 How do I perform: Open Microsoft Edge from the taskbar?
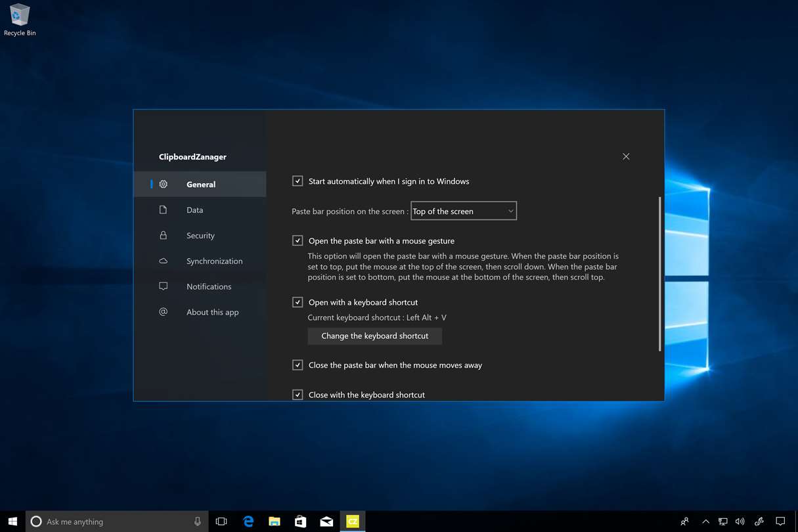click(248, 521)
